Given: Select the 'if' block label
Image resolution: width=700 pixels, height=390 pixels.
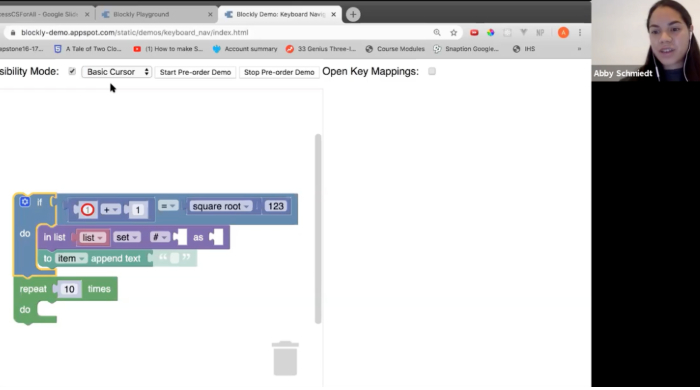Looking at the screenshot, I should pos(40,203).
